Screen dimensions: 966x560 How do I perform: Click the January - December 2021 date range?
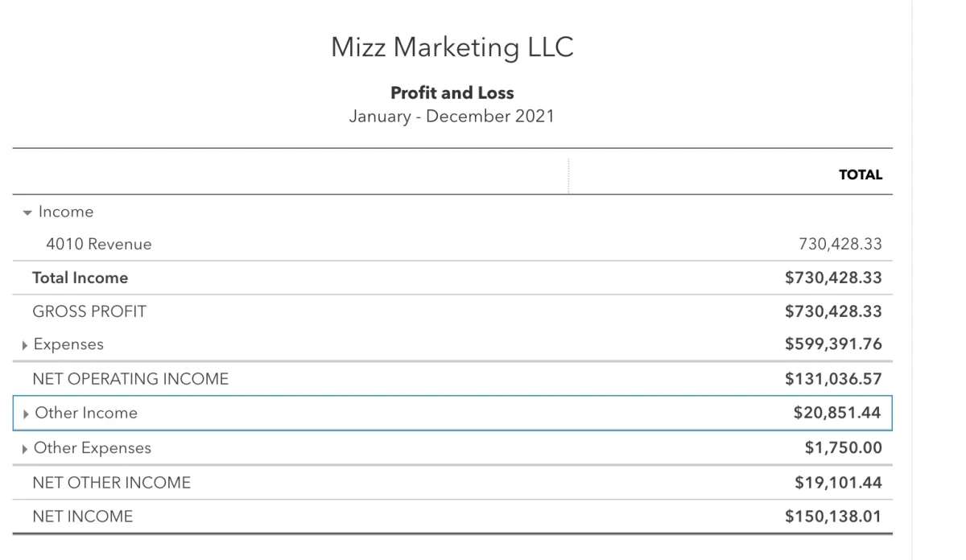coord(452,116)
